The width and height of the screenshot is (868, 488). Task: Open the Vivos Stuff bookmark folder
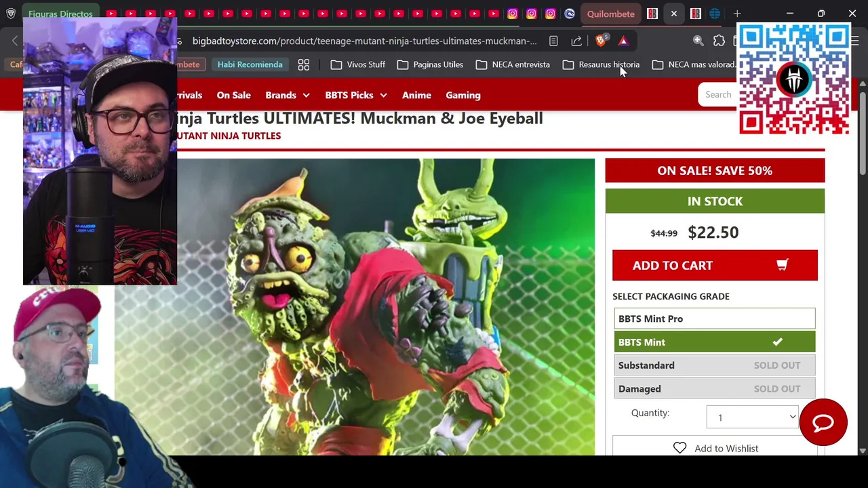click(357, 64)
